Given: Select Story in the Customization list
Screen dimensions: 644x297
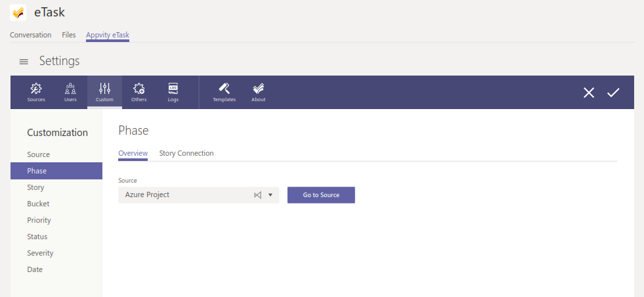Looking at the screenshot, I should [36, 187].
